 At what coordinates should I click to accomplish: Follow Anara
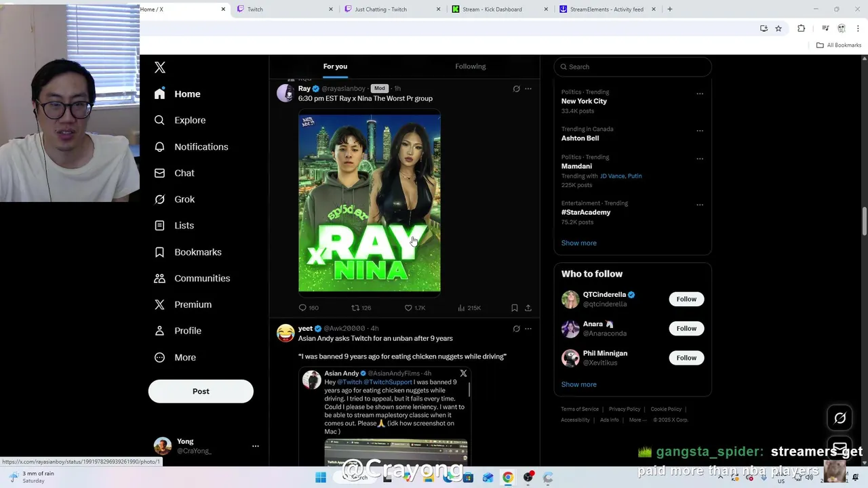click(686, 328)
